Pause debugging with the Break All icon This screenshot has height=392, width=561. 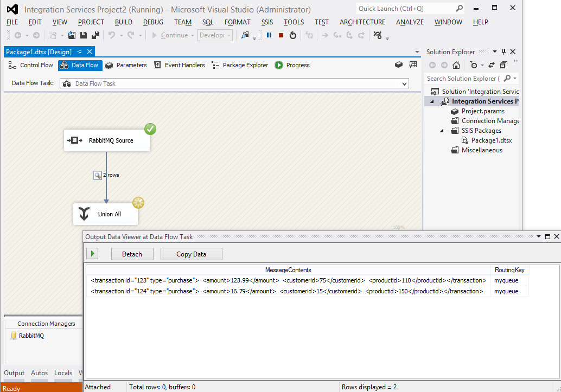click(269, 35)
